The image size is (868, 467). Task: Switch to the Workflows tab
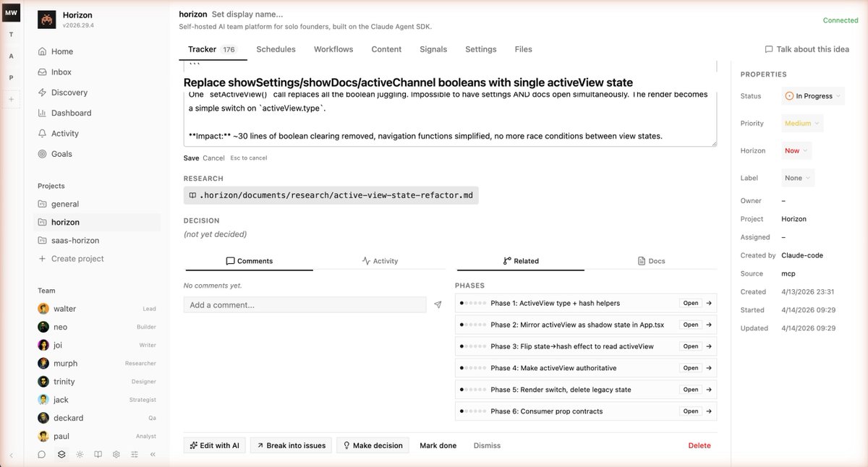pyautogui.click(x=333, y=49)
